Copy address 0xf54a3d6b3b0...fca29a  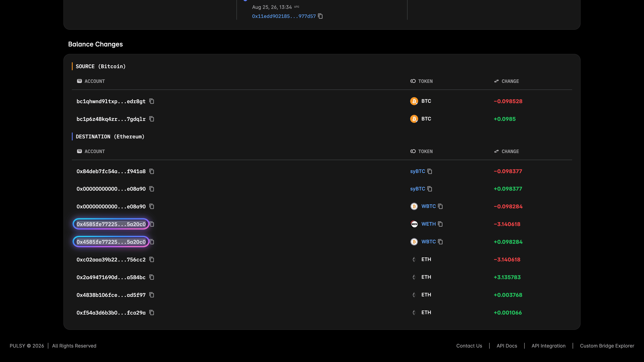point(152,313)
